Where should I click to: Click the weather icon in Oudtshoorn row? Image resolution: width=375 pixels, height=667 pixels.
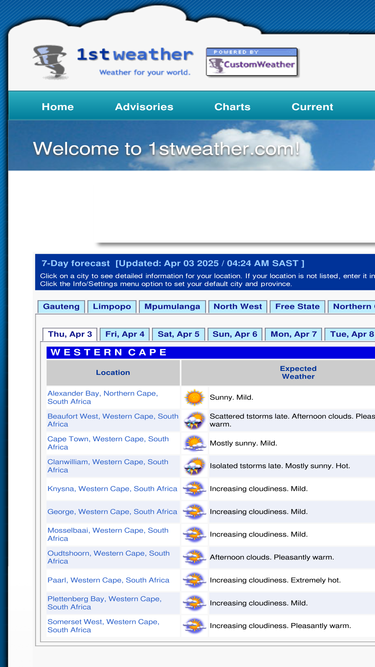click(195, 557)
